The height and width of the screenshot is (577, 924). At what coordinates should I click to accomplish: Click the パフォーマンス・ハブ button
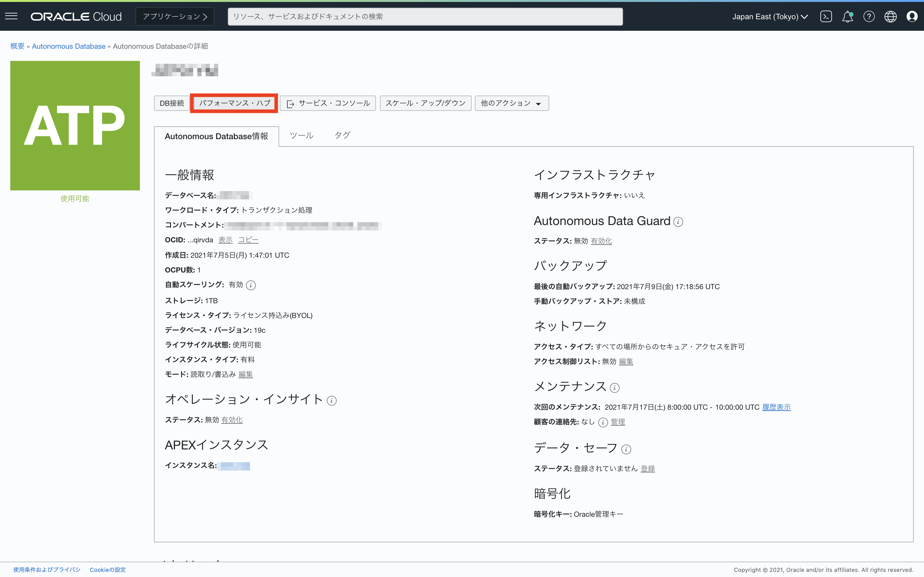pyautogui.click(x=234, y=103)
